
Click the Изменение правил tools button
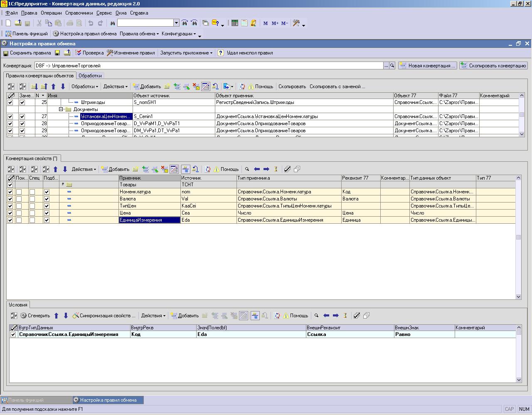tap(131, 53)
